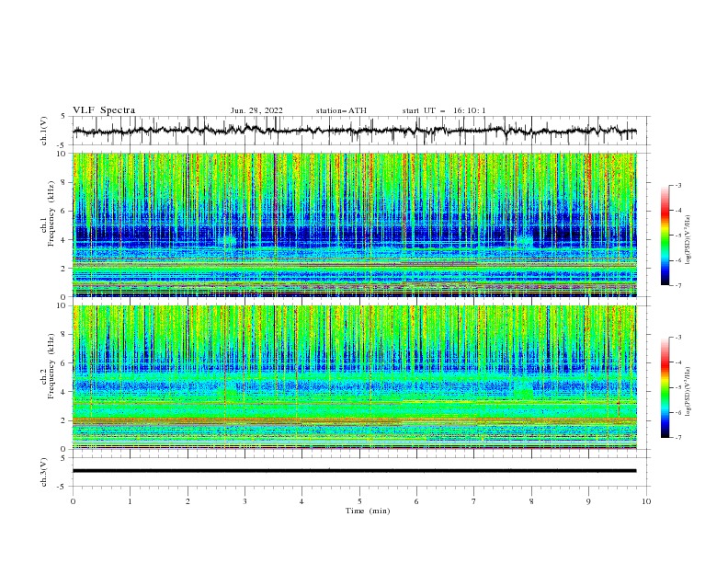Click the "ch.1(V)" waveform axis label
The image size is (728, 563).
(x=44, y=131)
